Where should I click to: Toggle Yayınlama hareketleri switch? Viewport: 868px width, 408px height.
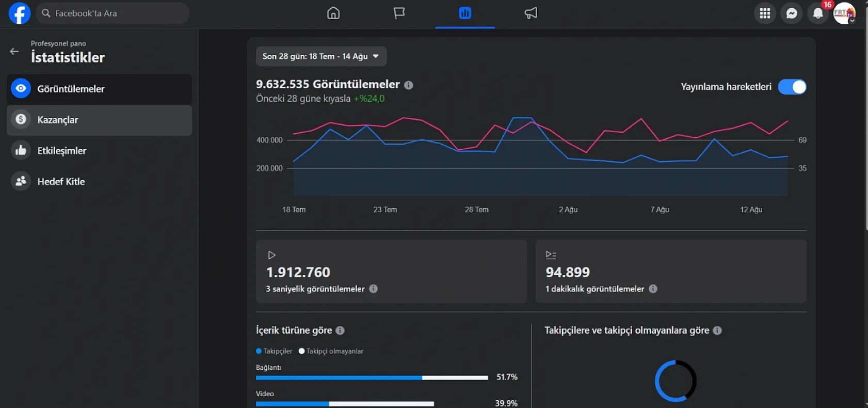click(792, 87)
